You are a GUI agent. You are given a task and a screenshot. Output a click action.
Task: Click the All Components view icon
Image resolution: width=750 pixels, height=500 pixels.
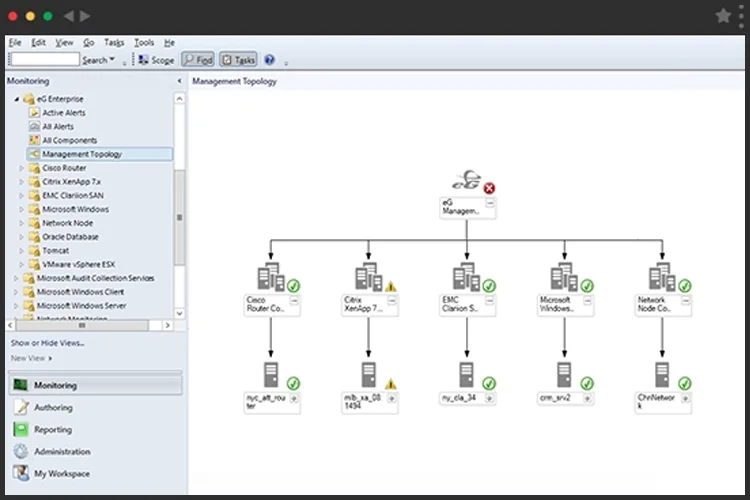34,140
